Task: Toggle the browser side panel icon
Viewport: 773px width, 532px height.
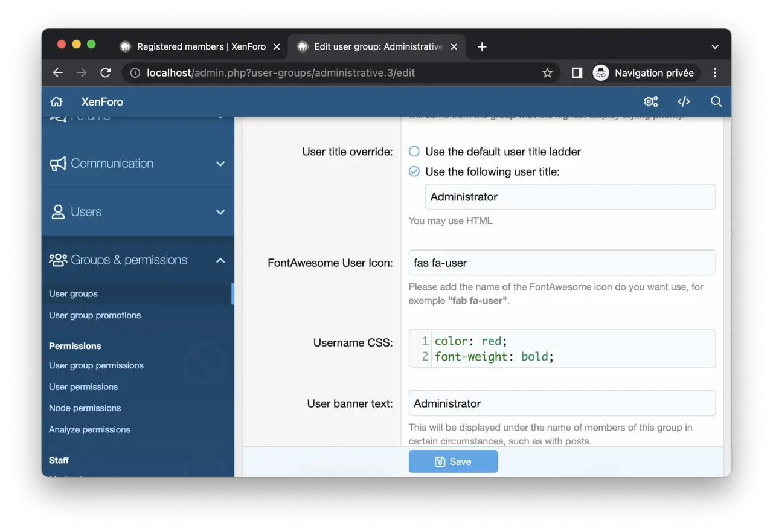Action: pos(577,73)
